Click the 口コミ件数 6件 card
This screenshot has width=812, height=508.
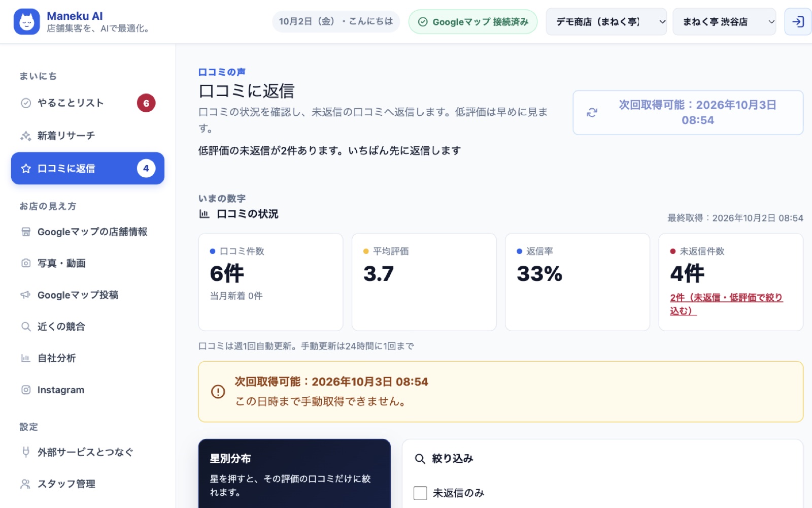[x=270, y=282]
